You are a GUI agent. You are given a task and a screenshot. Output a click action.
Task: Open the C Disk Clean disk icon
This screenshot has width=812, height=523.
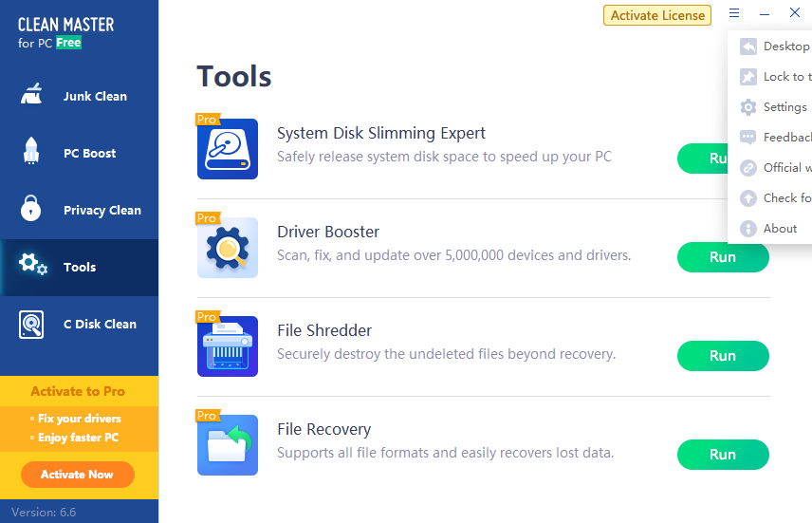pyautogui.click(x=31, y=325)
